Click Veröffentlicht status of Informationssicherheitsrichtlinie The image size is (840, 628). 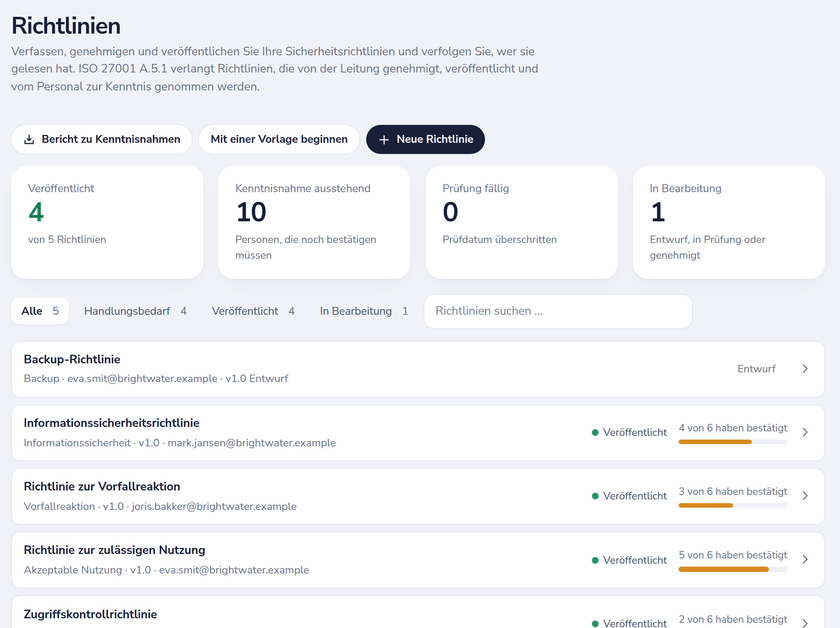629,432
